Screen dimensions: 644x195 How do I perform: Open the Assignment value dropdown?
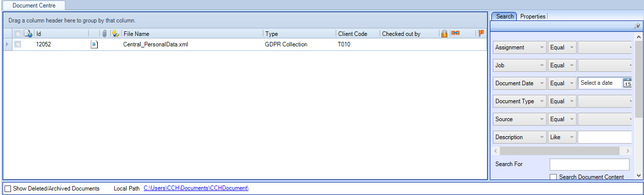[x=605, y=47]
